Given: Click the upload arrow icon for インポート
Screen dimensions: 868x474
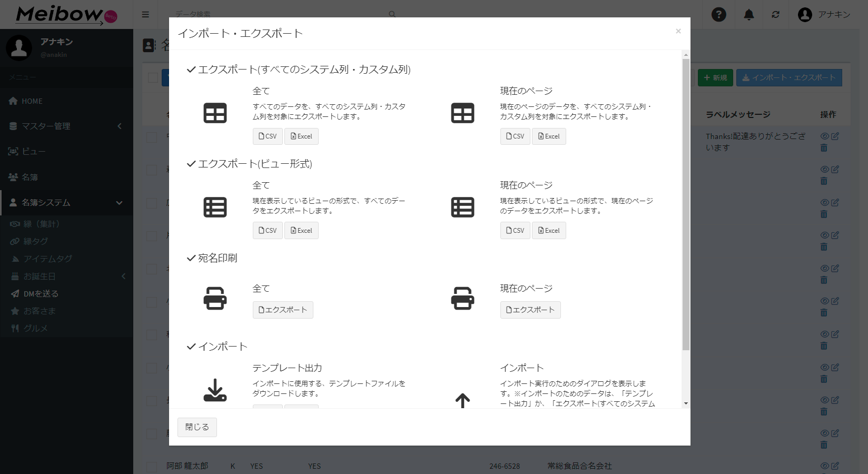Looking at the screenshot, I should [x=462, y=401].
